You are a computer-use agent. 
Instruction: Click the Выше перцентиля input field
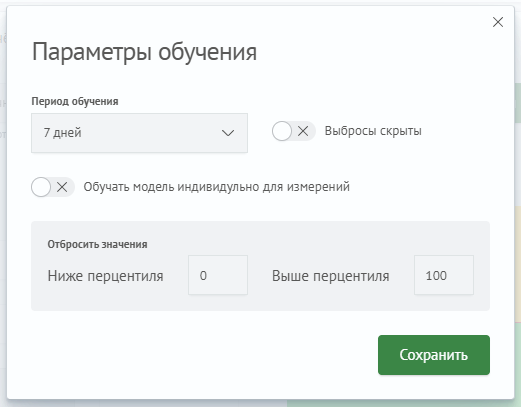444,275
